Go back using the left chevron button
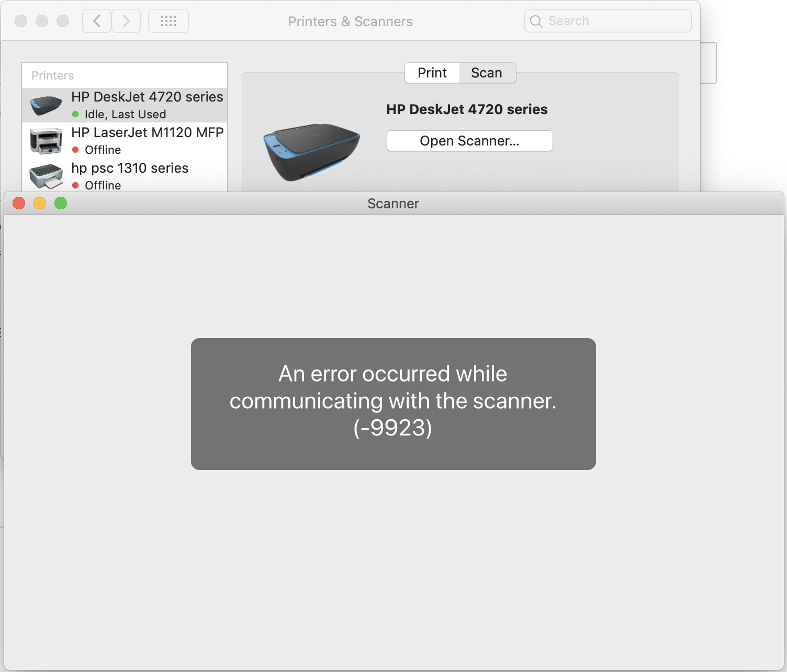 pos(97,21)
